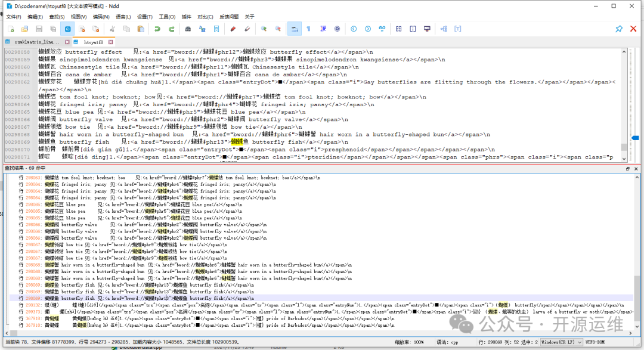The width and height of the screenshot is (644, 350).
Task: Click the monitor screen toolbar icon
Action: 427,29
